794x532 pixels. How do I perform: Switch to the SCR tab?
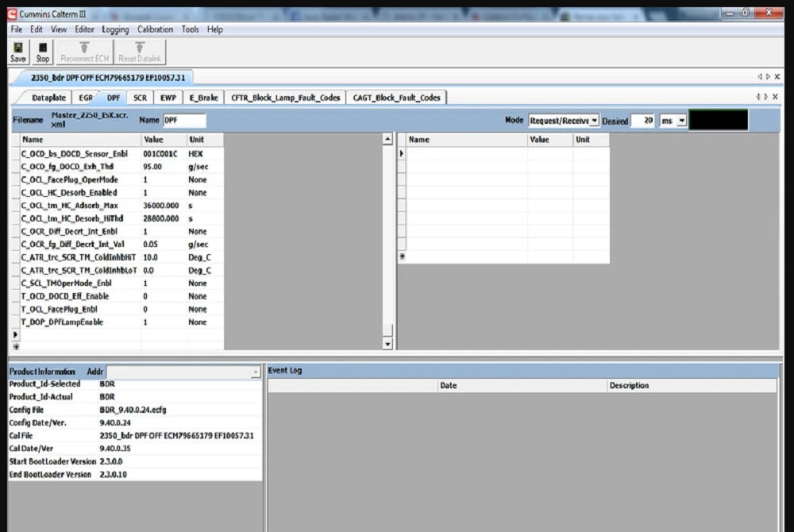click(x=140, y=98)
